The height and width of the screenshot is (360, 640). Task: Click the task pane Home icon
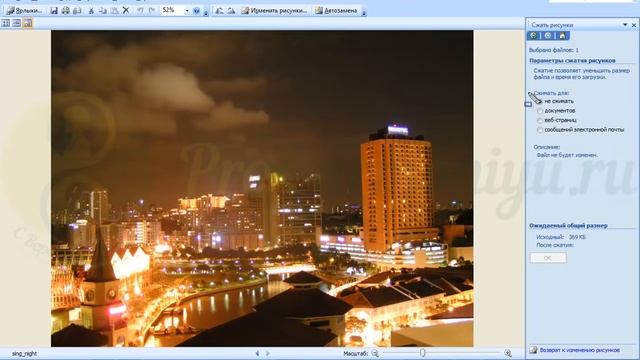click(562, 36)
